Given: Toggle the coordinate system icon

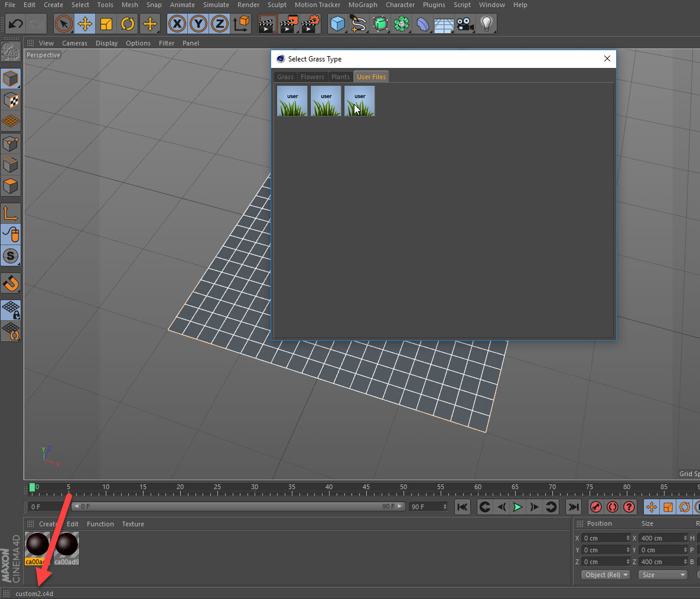Looking at the screenshot, I should (x=241, y=24).
